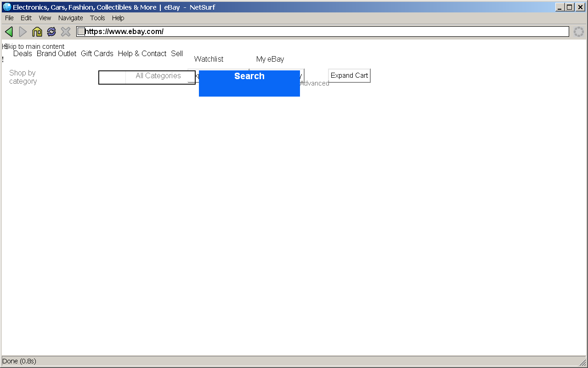Open the Watchlist dropdown
Viewport: 588px width, 368px height.
point(209,59)
